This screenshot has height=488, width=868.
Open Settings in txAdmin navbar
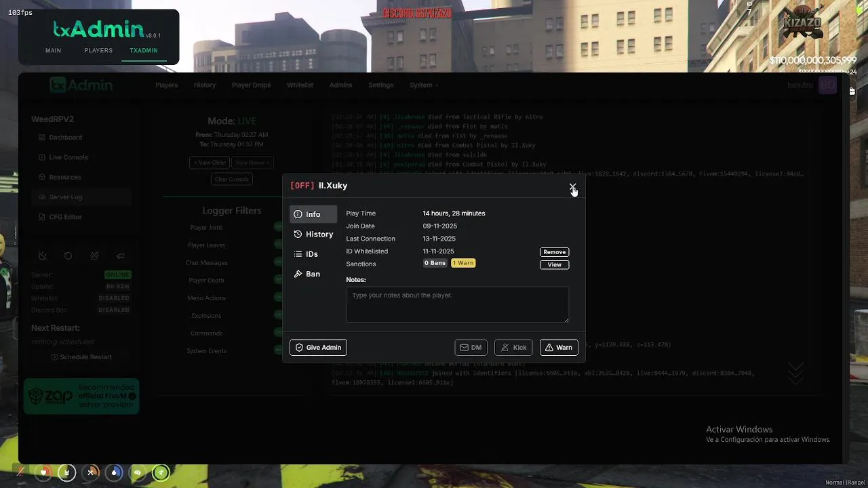(x=380, y=85)
